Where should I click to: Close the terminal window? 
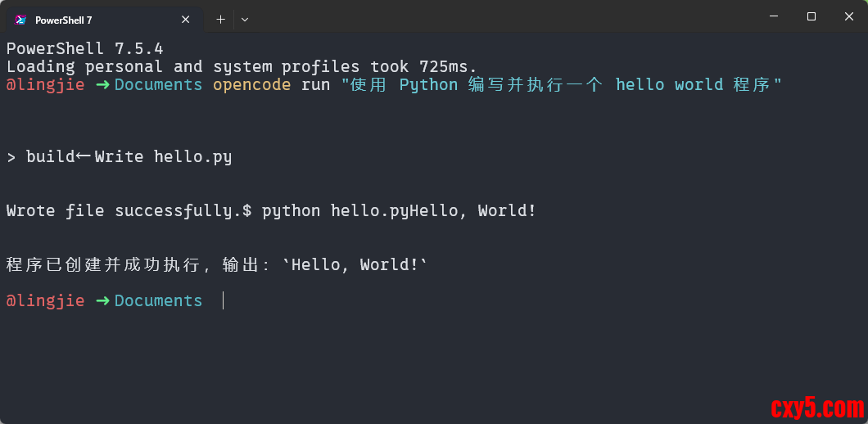tap(849, 16)
